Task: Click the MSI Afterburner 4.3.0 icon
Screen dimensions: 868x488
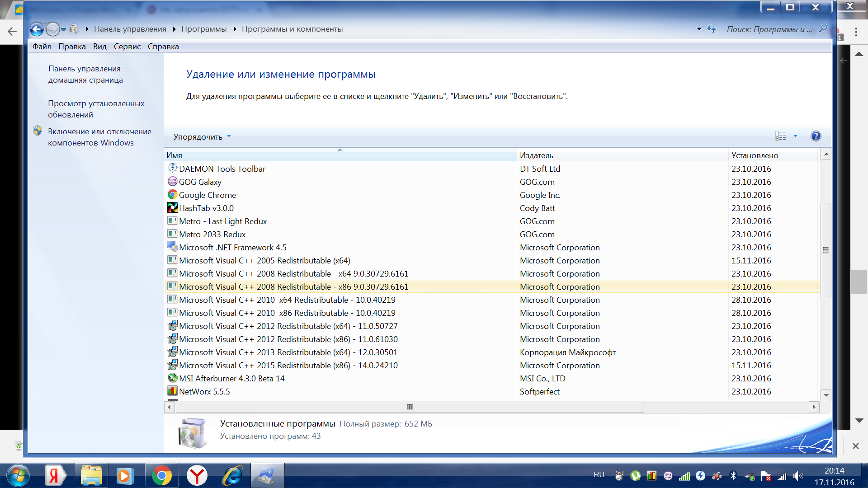Action: (172, 378)
